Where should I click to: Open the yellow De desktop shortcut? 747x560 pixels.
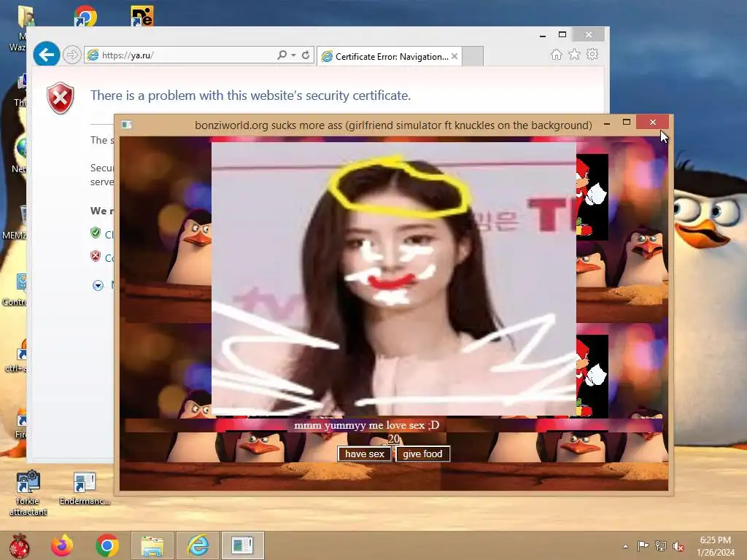[x=142, y=15]
